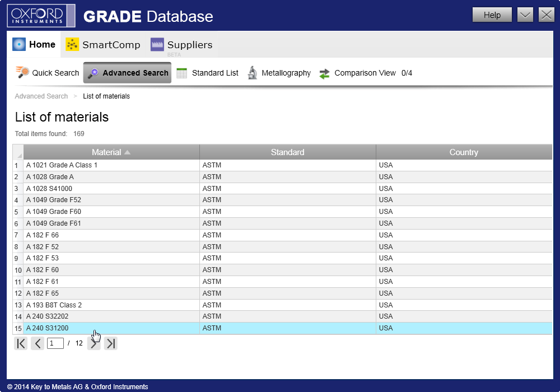Click the total items count 169

coord(78,133)
